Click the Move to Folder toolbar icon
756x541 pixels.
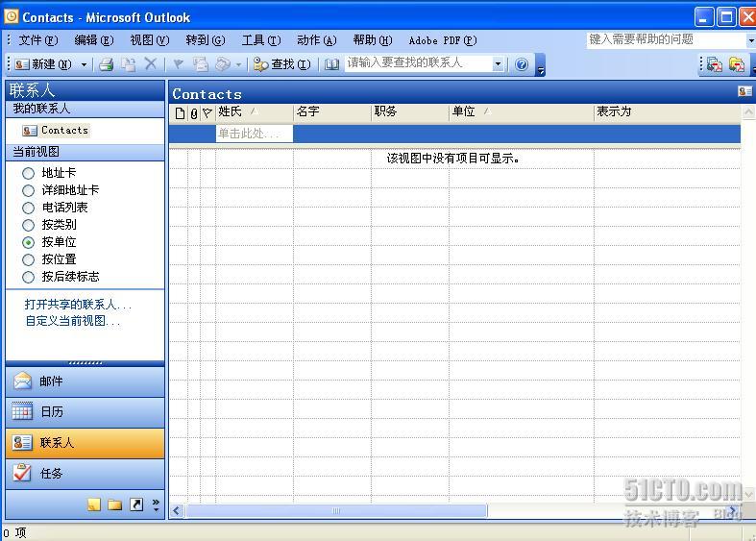pyautogui.click(x=129, y=64)
